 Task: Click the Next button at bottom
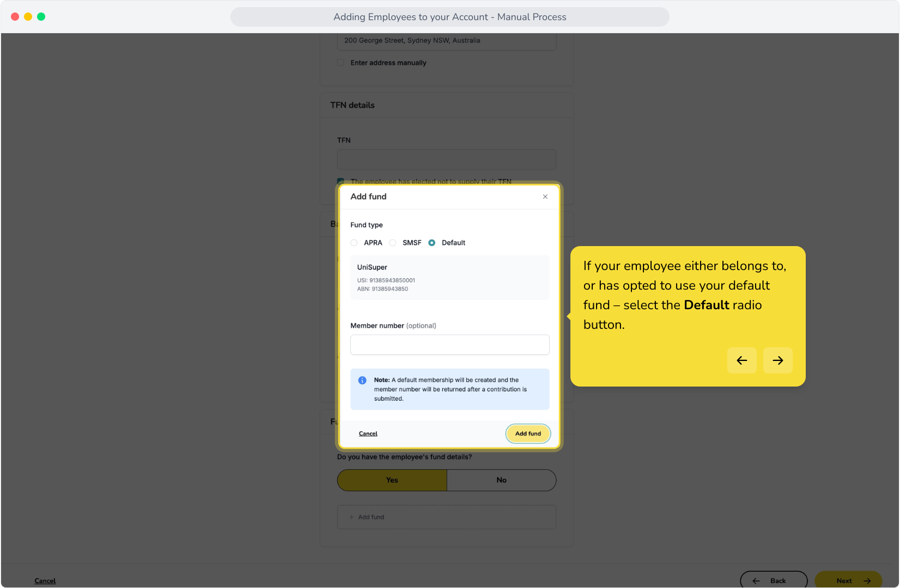point(848,580)
